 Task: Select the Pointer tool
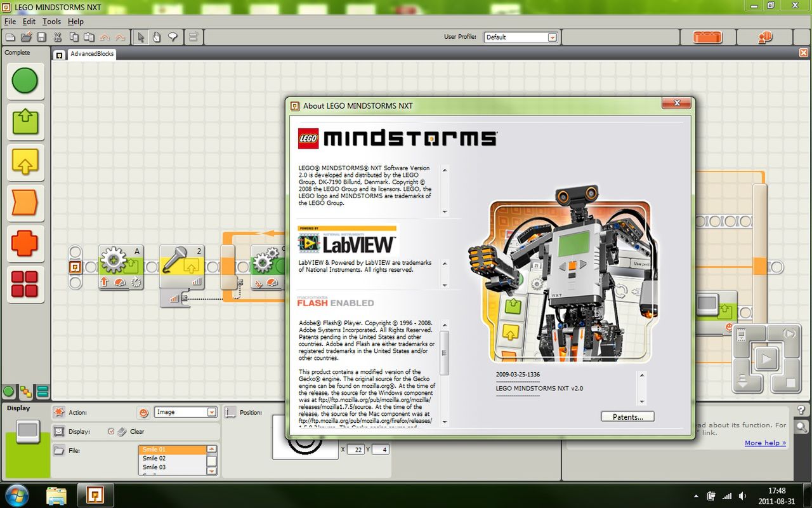tap(141, 37)
